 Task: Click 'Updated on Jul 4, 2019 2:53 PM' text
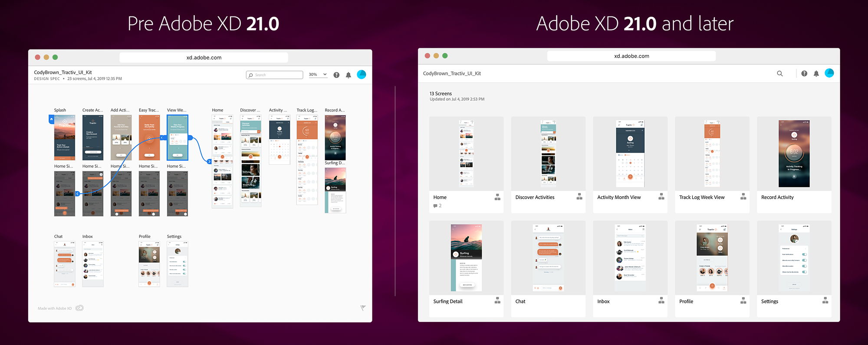tap(457, 99)
